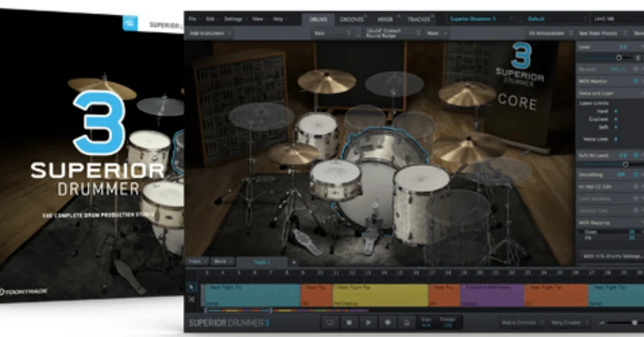This screenshot has height=337, width=644.
Task: Select the scissors cut tool in timeline
Action: coord(191,300)
